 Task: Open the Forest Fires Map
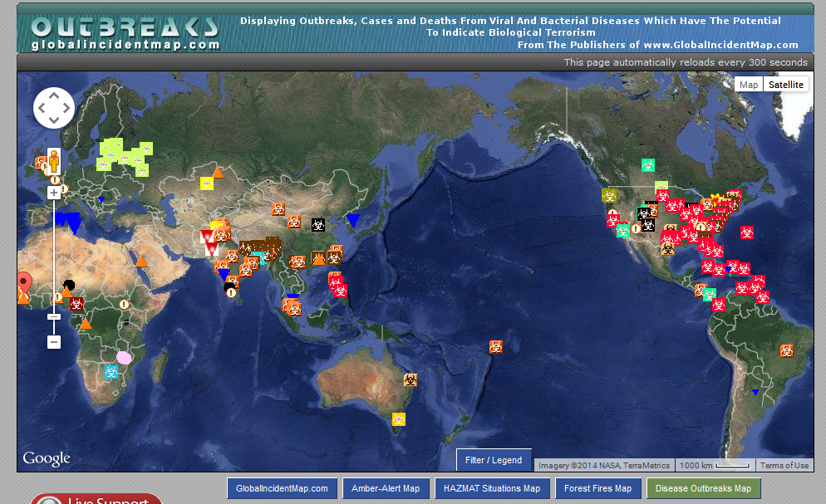598,488
